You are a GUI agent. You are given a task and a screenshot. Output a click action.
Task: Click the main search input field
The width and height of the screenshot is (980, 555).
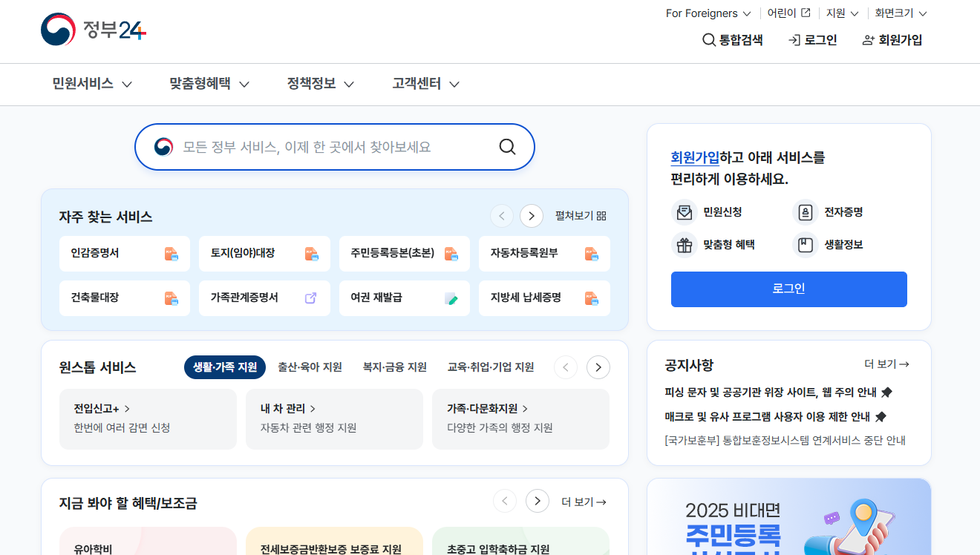pos(335,147)
